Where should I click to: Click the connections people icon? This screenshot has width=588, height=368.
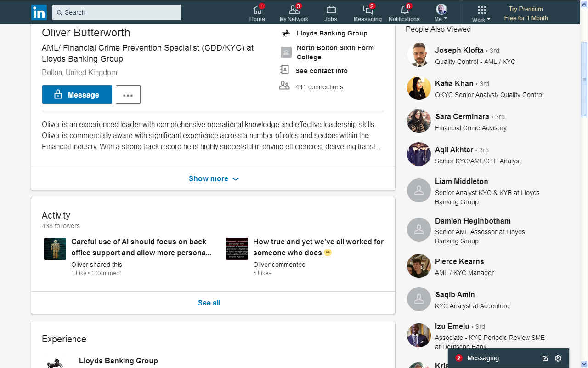[284, 86]
